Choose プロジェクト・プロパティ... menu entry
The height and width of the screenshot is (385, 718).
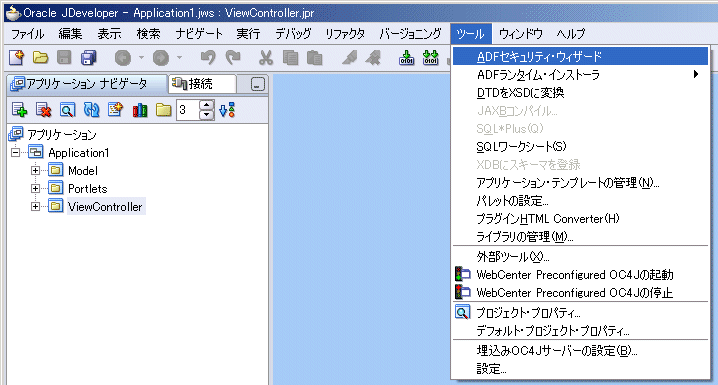click(580, 313)
